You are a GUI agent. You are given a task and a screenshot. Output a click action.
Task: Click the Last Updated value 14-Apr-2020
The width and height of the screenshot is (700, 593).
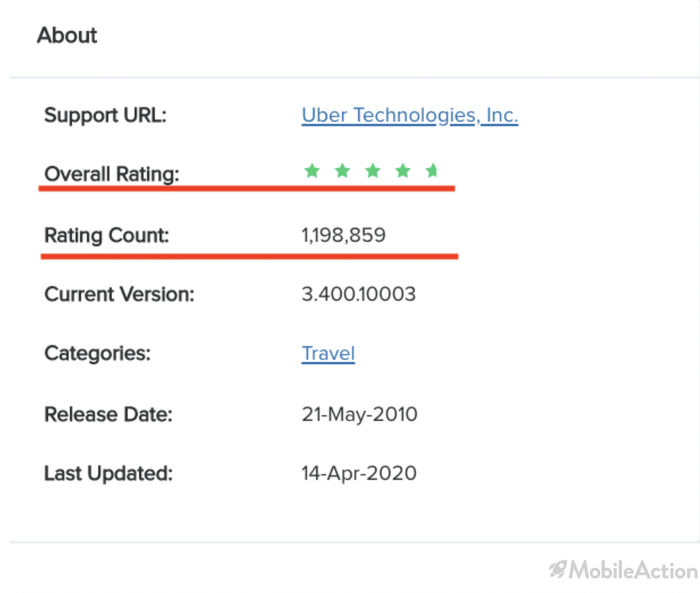click(x=359, y=473)
